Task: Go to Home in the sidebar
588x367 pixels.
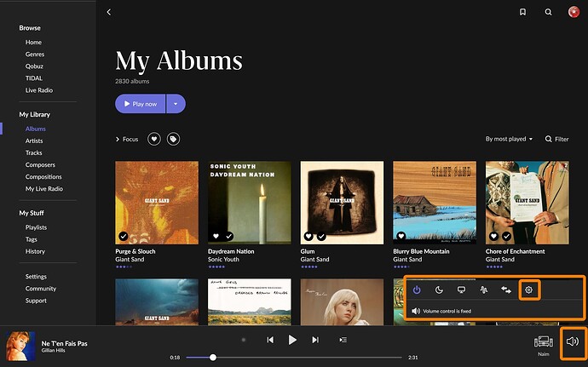Action: [33, 43]
